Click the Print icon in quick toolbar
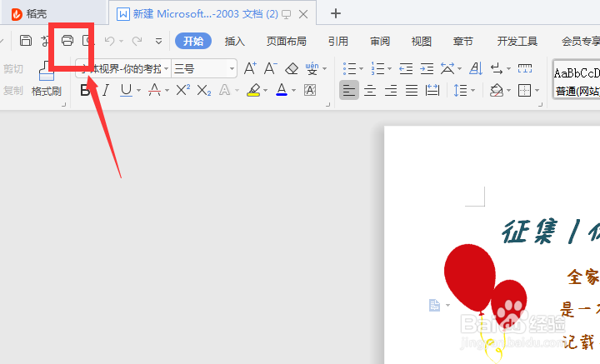 [67, 41]
